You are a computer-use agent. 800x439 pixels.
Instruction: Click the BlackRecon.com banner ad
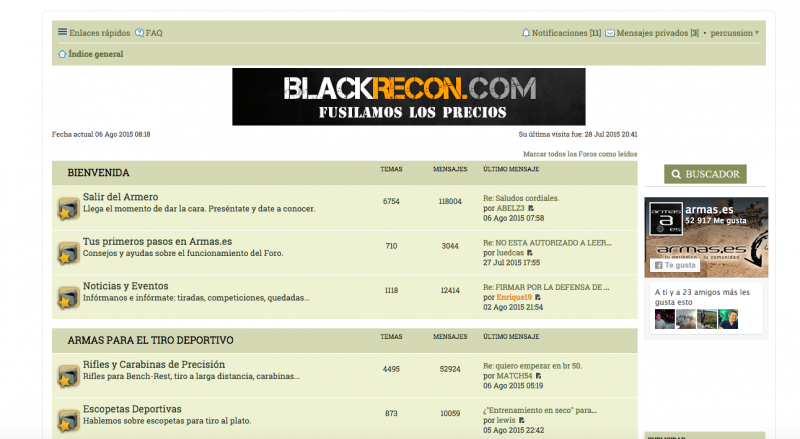409,97
